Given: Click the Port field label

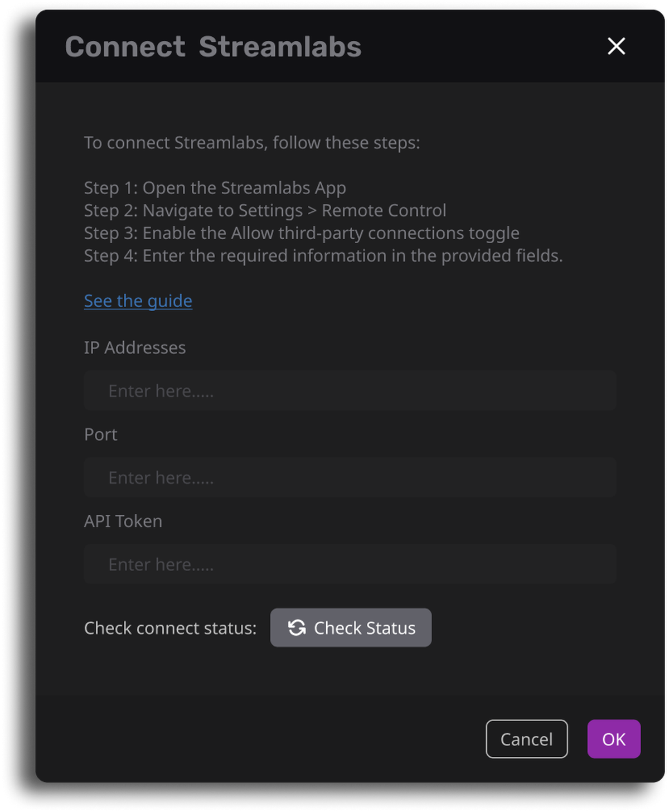Looking at the screenshot, I should coord(101,434).
